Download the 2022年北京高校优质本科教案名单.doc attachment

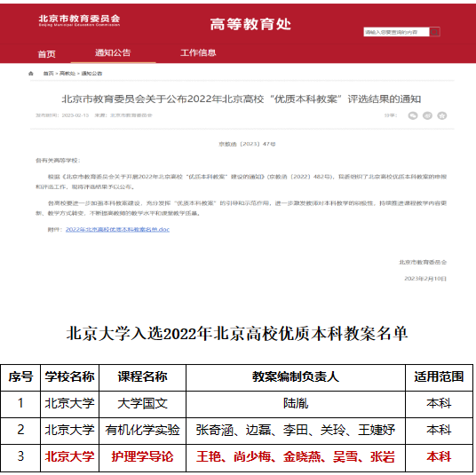pyautogui.click(x=117, y=229)
